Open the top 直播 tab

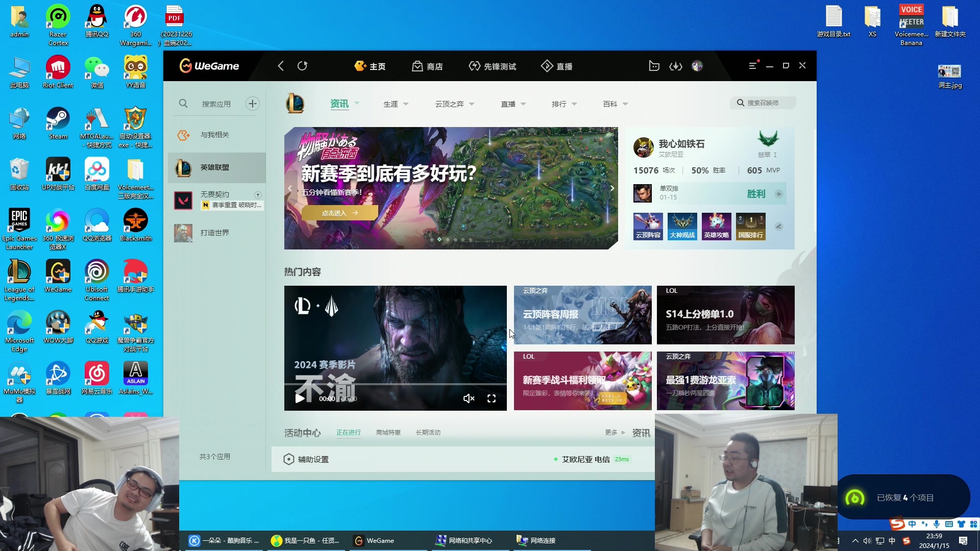(557, 66)
